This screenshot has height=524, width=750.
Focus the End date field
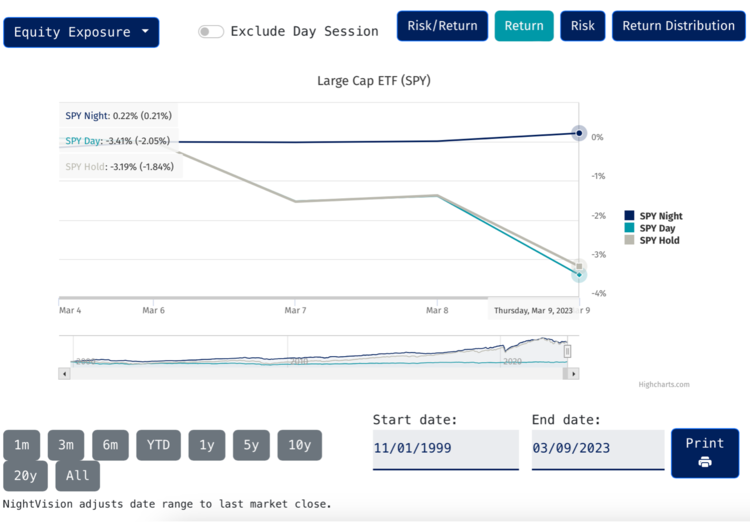597,449
